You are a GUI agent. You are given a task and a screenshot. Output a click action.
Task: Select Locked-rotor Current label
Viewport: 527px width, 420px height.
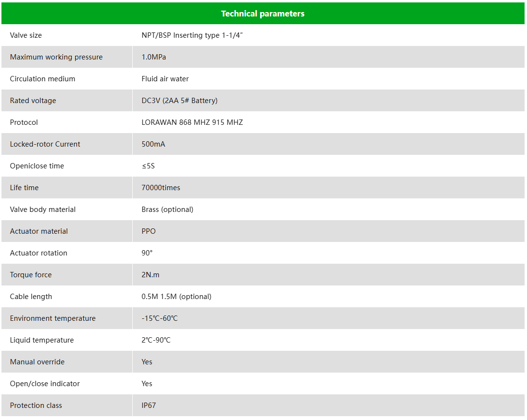(45, 144)
